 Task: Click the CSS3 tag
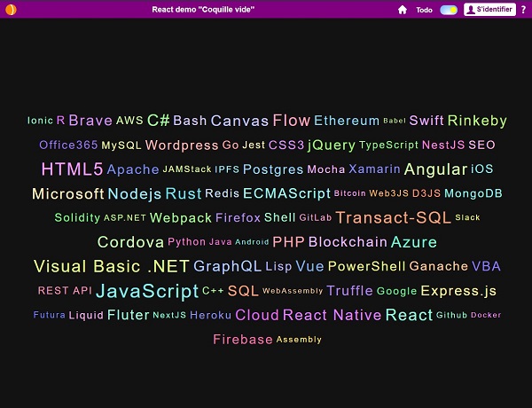tap(286, 145)
